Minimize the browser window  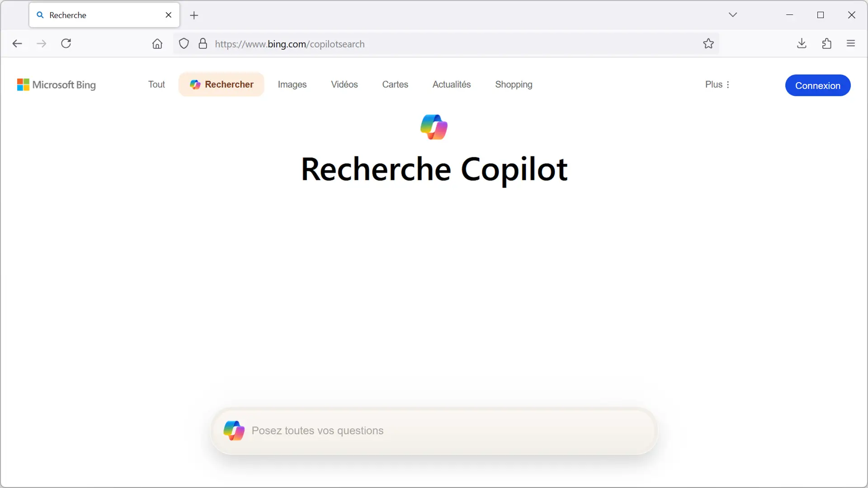pyautogui.click(x=789, y=15)
